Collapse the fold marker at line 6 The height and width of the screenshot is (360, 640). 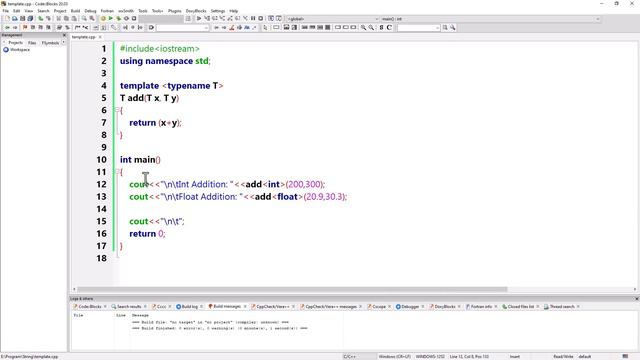point(117,110)
